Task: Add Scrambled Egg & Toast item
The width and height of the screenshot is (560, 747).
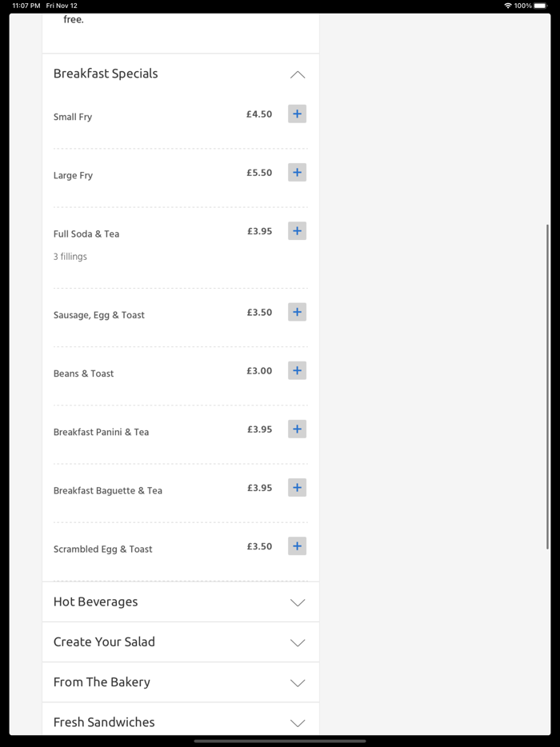Action: (x=297, y=546)
